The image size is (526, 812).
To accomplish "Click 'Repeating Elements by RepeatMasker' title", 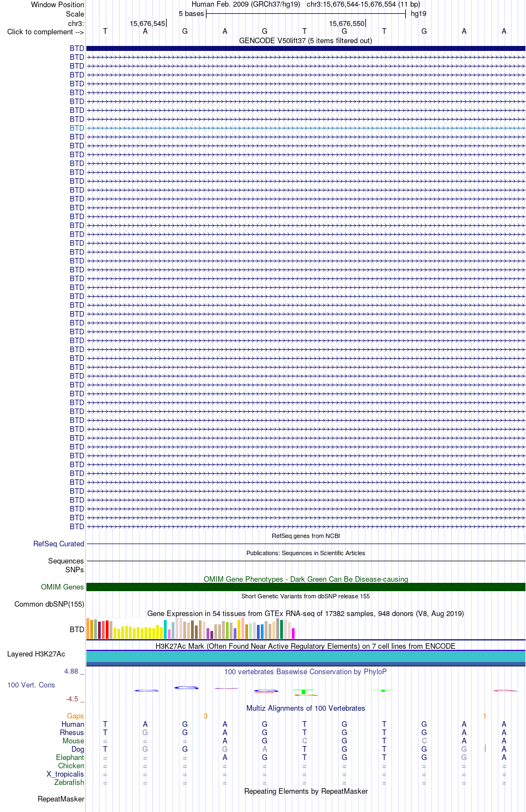I will (x=306, y=791).
